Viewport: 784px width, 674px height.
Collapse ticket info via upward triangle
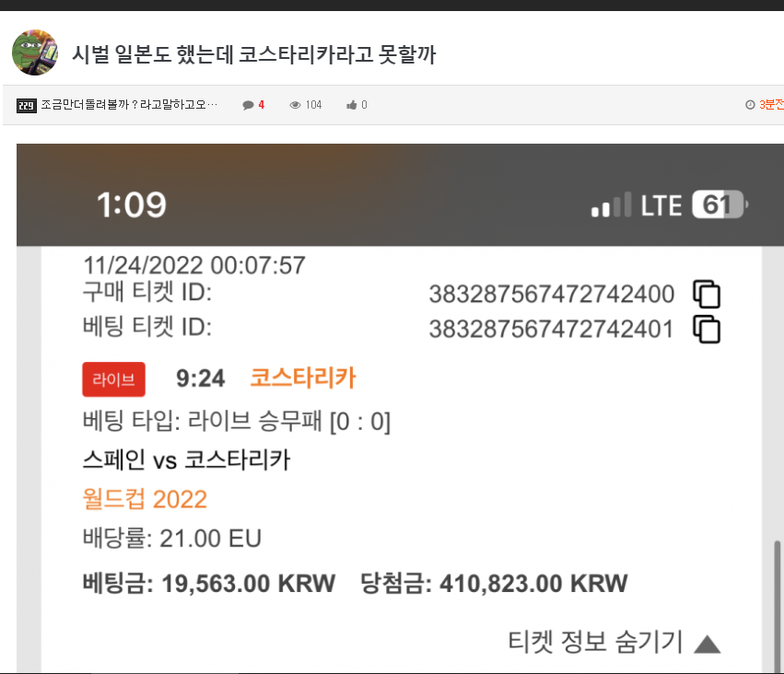point(707,644)
